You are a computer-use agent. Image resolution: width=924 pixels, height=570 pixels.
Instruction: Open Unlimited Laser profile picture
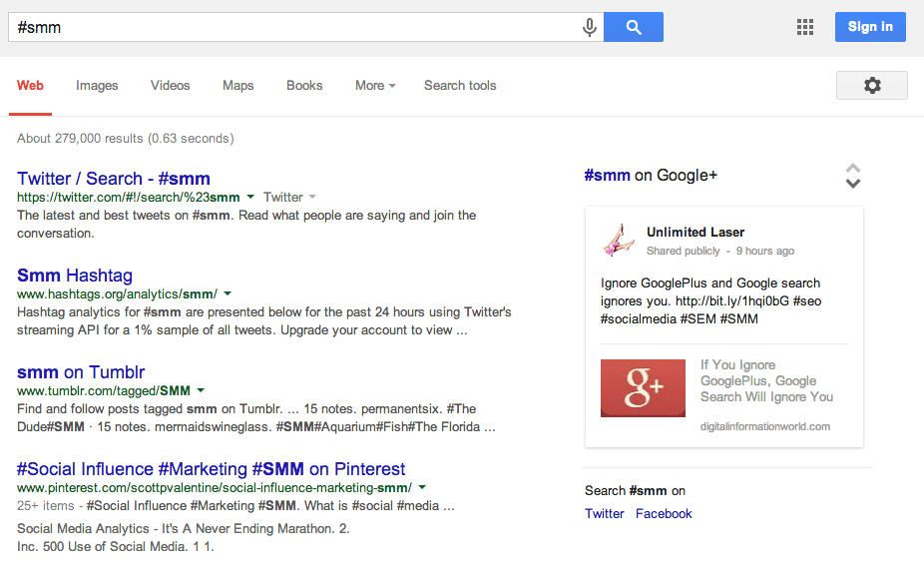[x=619, y=240]
